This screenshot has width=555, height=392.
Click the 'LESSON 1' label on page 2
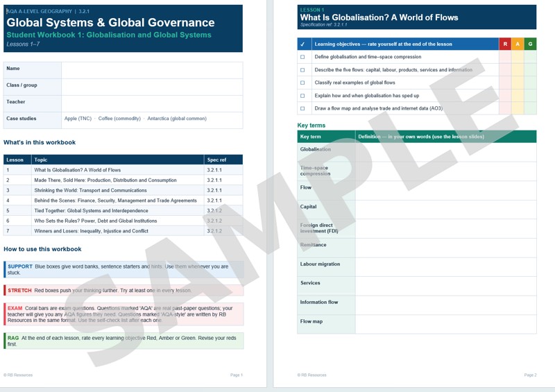pyautogui.click(x=311, y=10)
